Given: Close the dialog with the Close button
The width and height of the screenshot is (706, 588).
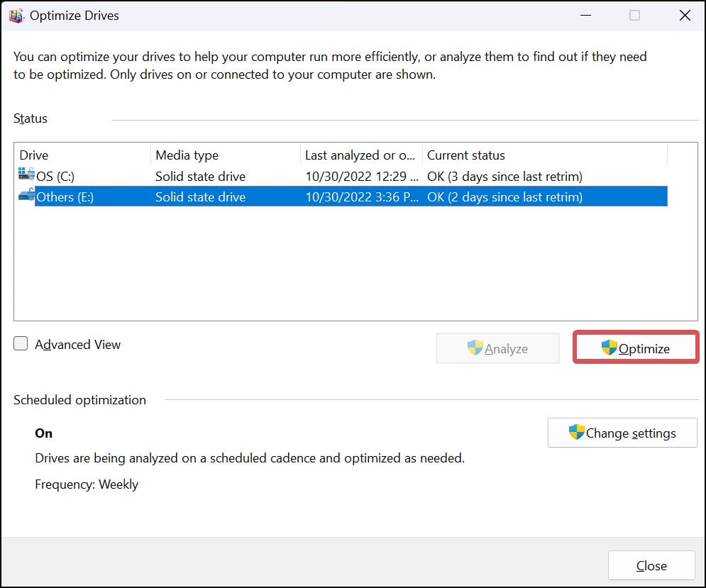Looking at the screenshot, I should click(x=651, y=565).
